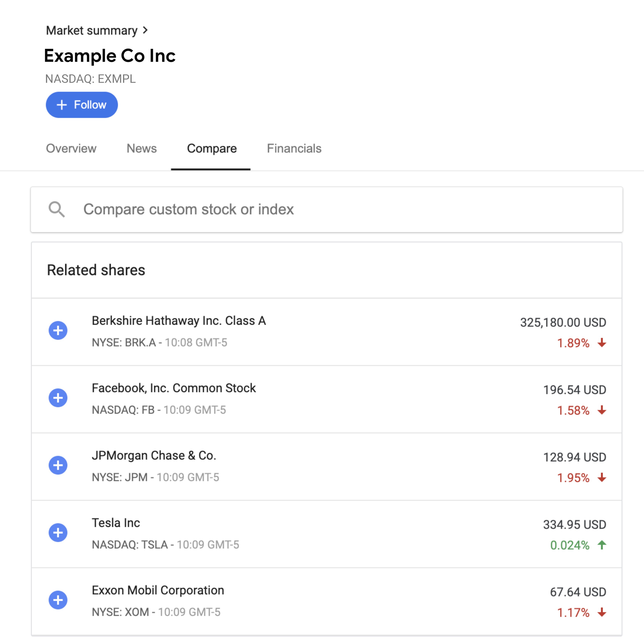Click the 196.54 USD price
This screenshot has height=644, width=644.
click(575, 390)
